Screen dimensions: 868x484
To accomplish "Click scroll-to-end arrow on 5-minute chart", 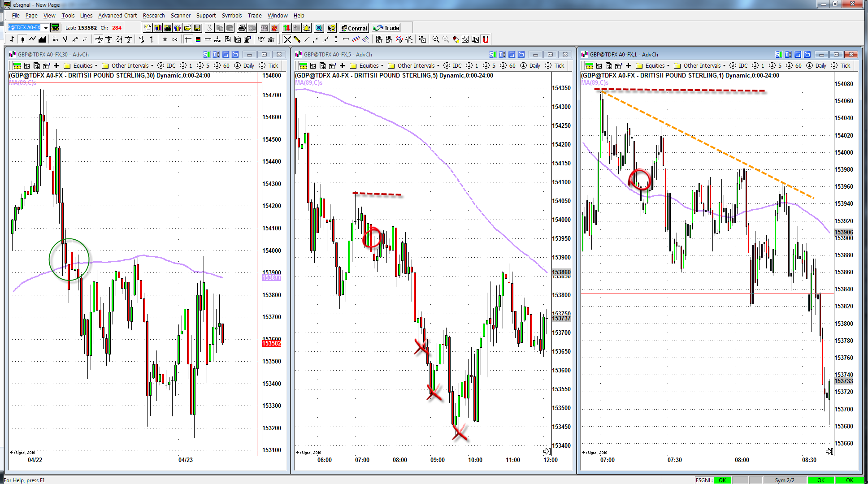I will click(x=547, y=451).
